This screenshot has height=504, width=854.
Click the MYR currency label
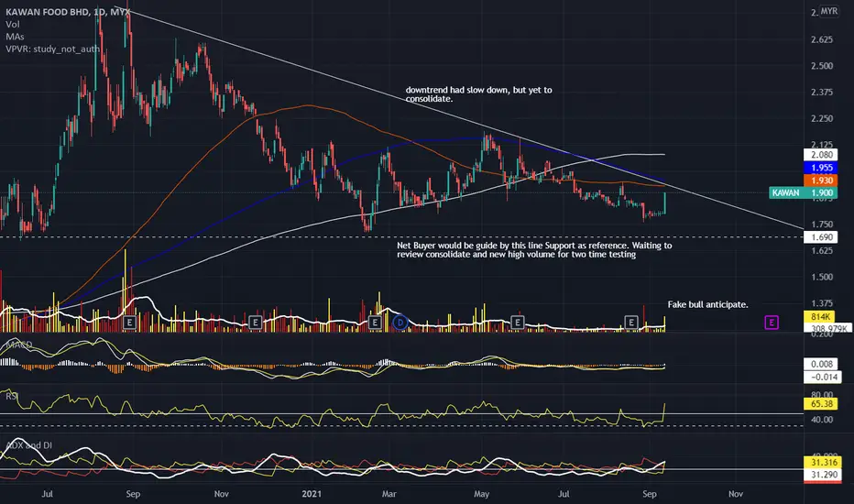coord(829,11)
